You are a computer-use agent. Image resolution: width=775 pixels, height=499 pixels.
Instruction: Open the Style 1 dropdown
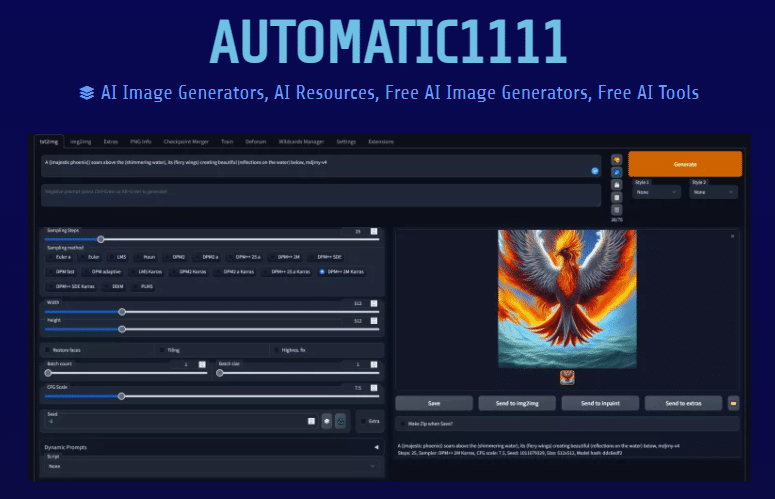pos(656,192)
